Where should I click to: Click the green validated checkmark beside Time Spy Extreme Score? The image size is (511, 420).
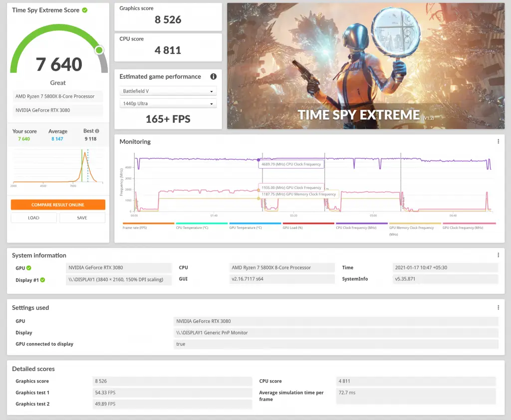click(85, 10)
